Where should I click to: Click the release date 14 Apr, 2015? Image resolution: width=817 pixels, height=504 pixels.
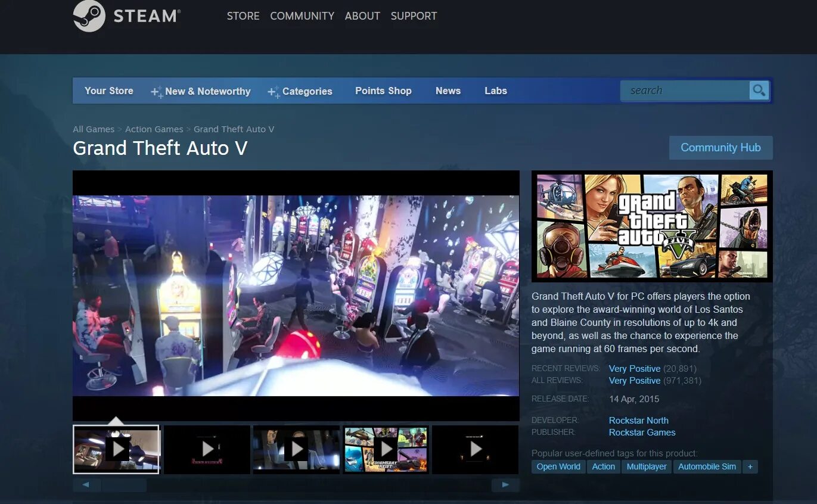click(x=634, y=399)
